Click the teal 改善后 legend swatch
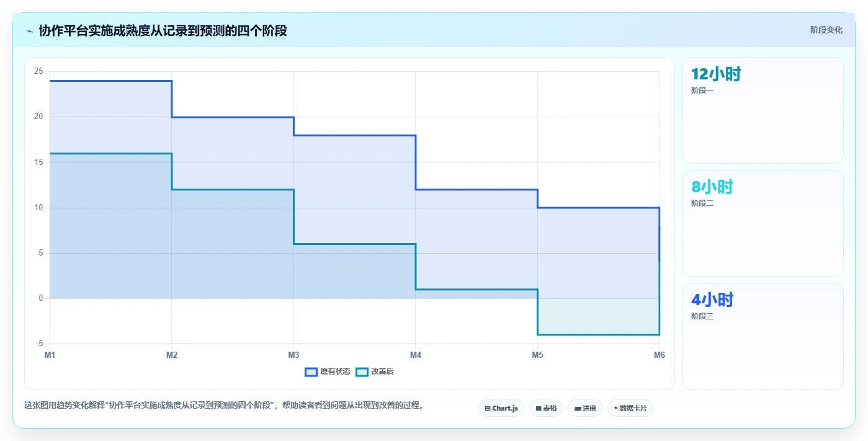Screen dimensions: 868x441 point(362,372)
